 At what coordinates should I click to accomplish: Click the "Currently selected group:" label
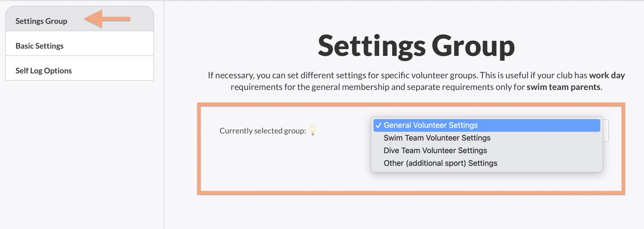click(x=262, y=131)
